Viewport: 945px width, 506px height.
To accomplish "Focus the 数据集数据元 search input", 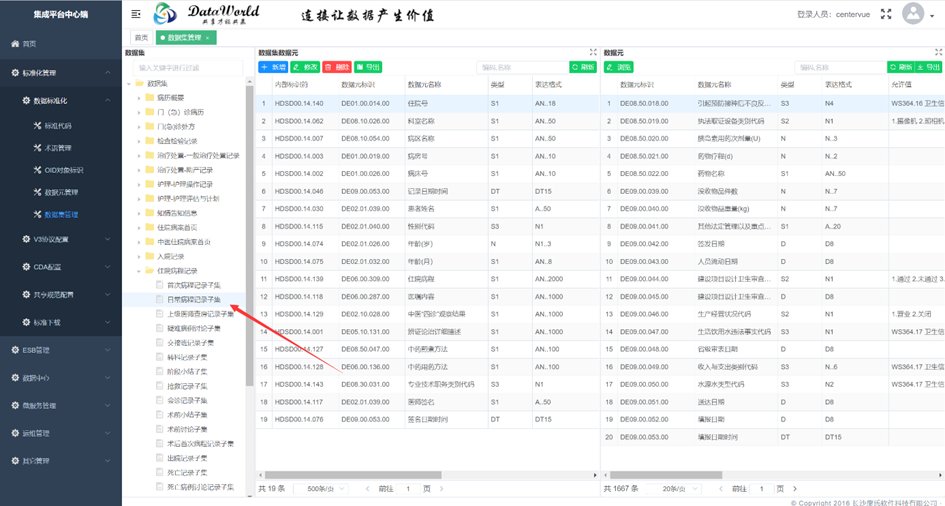I will [x=523, y=67].
